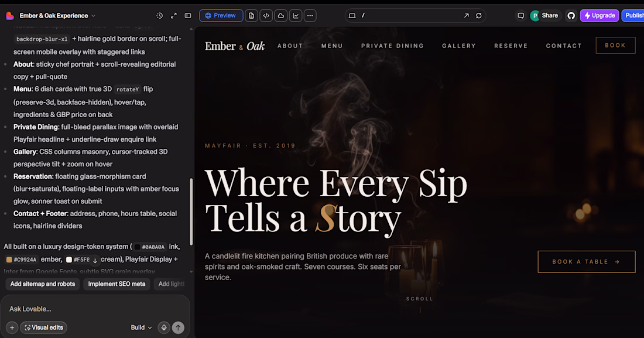Click the microphone voice input icon
644x338 pixels.
(164, 327)
